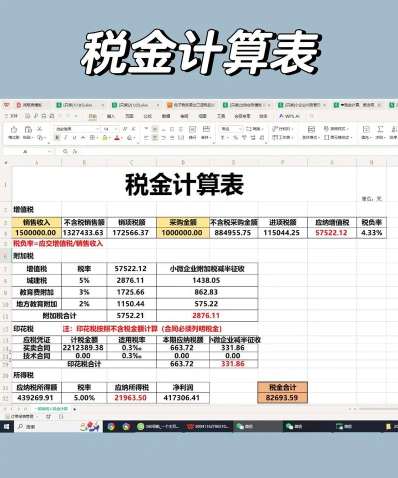The width and height of the screenshot is (398, 478).
Task: Click the redo arrow icon
Action: click(x=68, y=116)
